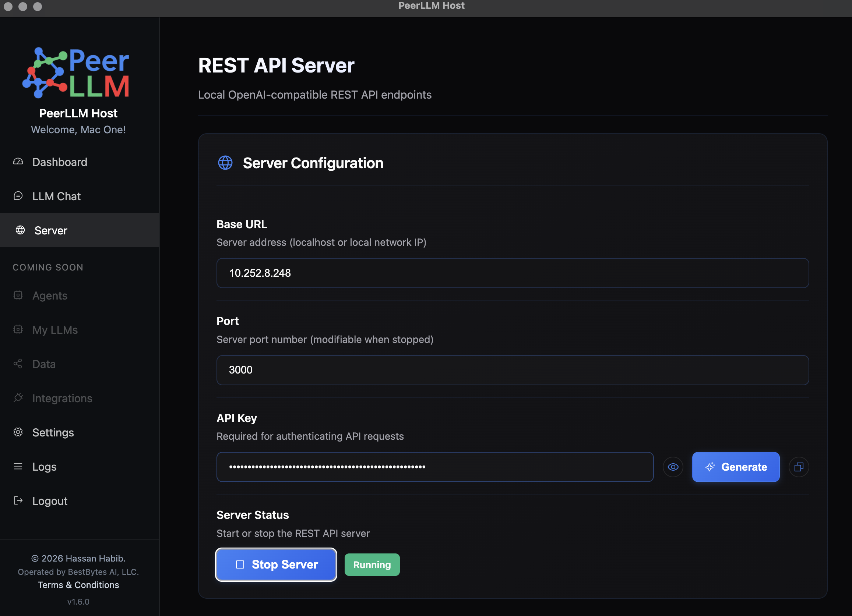
Task: Click "Operated by BestBytes AI, LLC." text
Action: pyautogui.click(x=78, y=572)
